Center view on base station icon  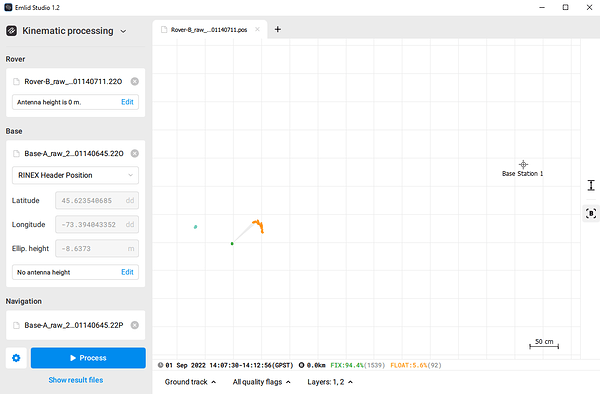click(x=591, y=213)
